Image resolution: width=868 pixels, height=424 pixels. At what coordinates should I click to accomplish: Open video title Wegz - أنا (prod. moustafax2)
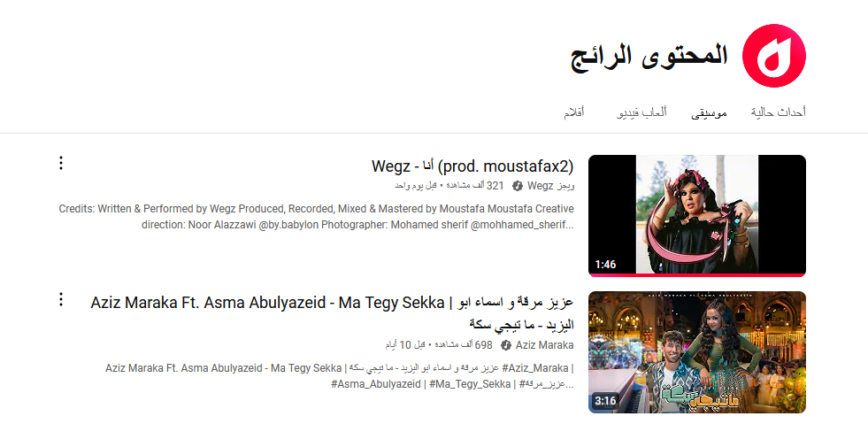(x=472, y=166)
